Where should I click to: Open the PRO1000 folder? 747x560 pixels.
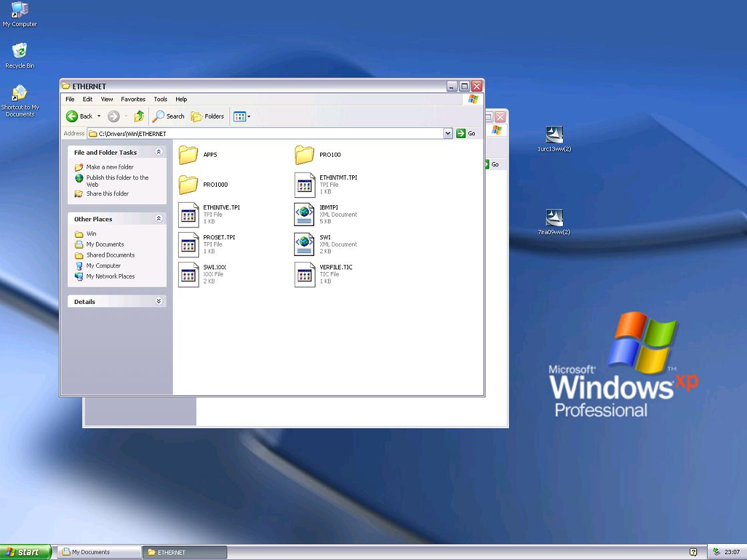[189, 185]
